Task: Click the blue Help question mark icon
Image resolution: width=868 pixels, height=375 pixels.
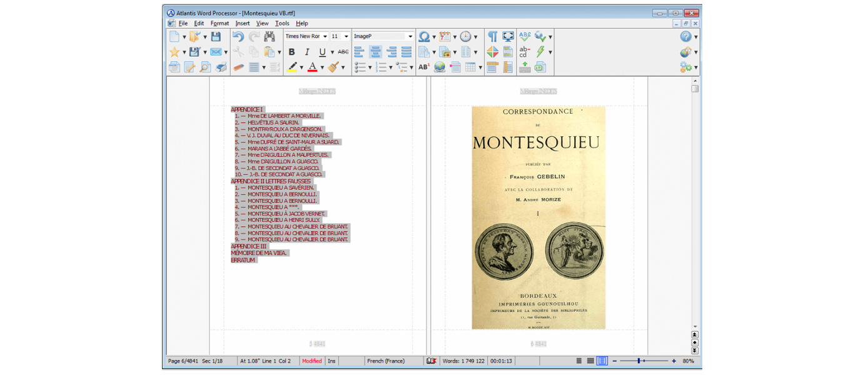Action: point(686,37)
